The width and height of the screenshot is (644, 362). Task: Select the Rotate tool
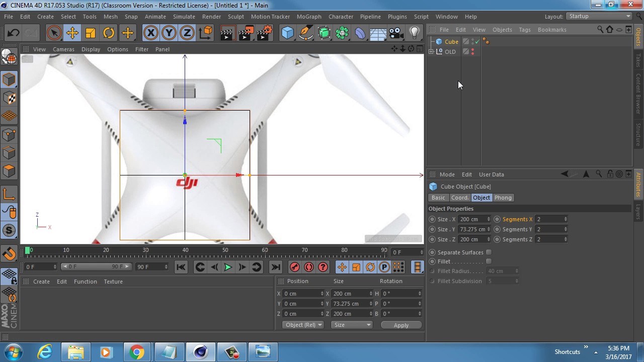click(x=109, y=34)
